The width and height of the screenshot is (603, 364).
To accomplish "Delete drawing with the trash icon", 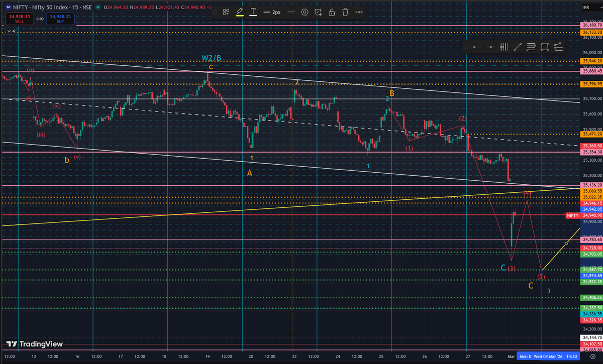I will coord(345,12).
